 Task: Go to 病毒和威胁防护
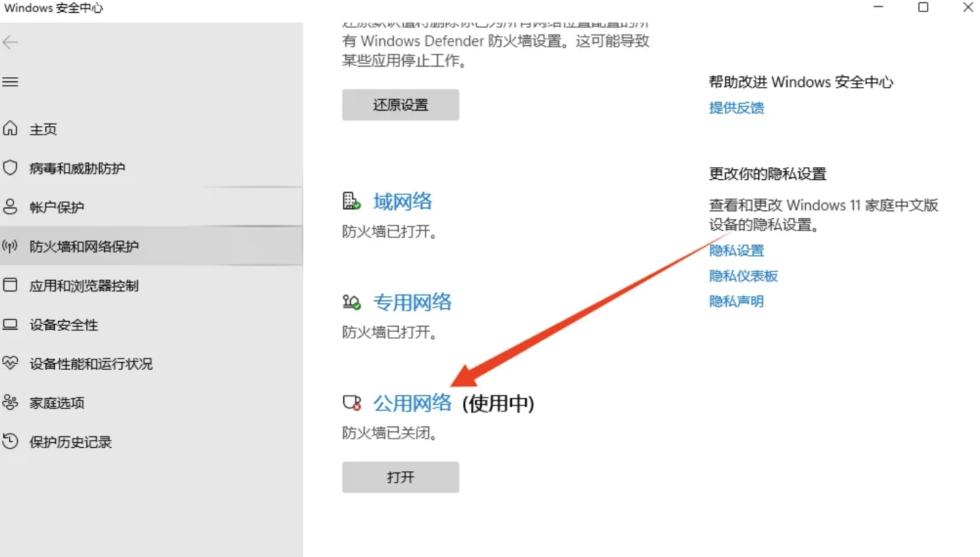pos(77,169)
